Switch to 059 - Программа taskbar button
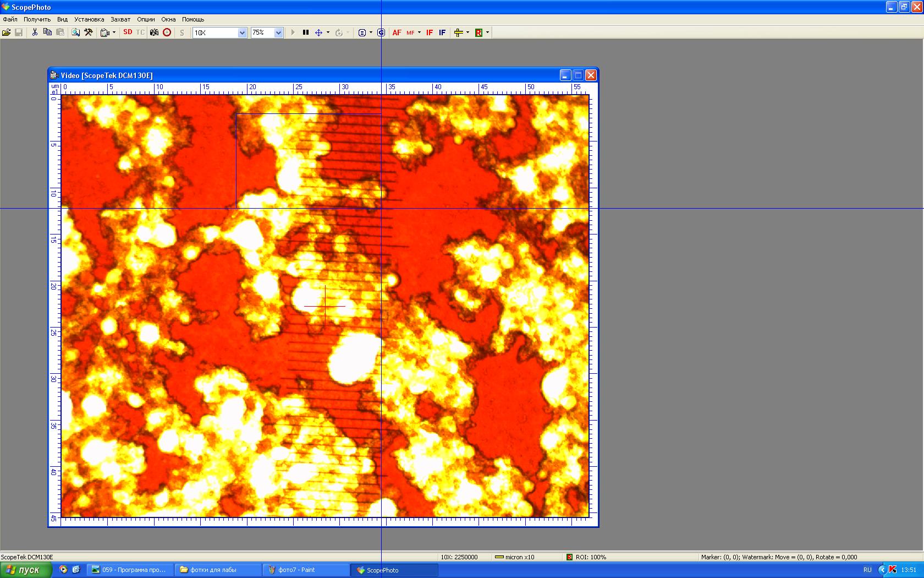Screen dimensions: 924x578 pos(130,570)
